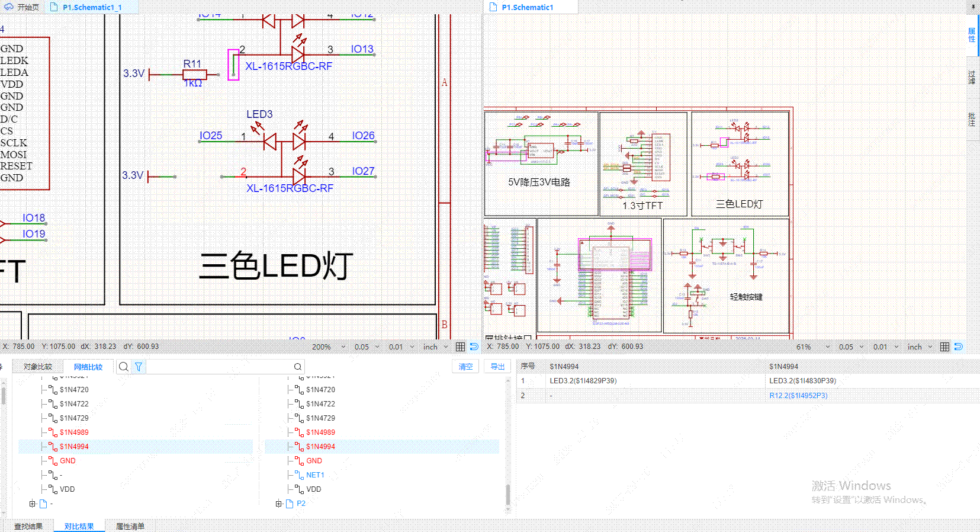The width and height of the screenshot is (980, 532).
Task: Click the blue snap-return icon in left status bar
Action: [474, 347]
